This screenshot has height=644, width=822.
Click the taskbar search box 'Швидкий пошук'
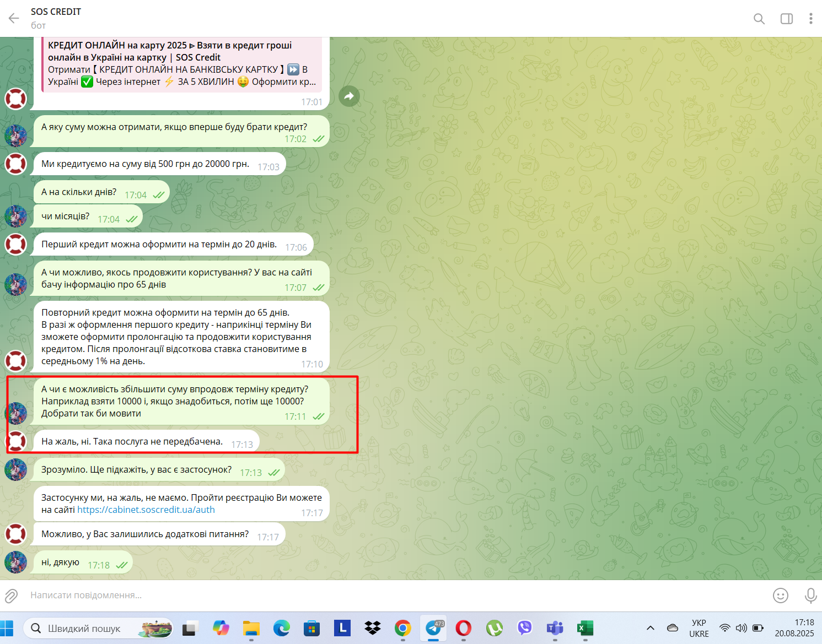(x=98, y=629)
